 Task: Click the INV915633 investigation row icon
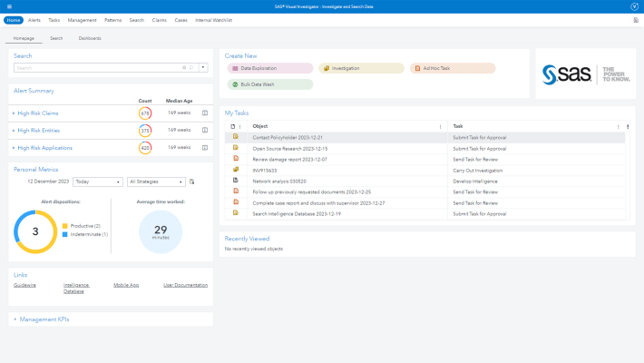(235, 169)
